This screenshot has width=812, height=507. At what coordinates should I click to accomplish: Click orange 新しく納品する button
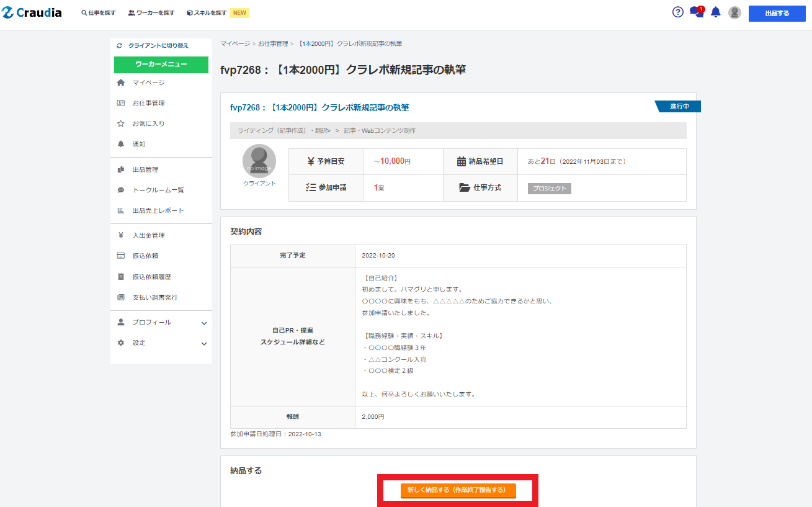(x=458, y=490)
